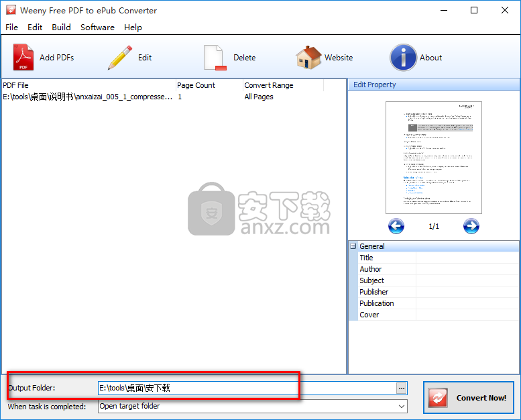The width and height of the screenshot is (521, 420).
Task: Select the Title property row
Action: point(439,258)
